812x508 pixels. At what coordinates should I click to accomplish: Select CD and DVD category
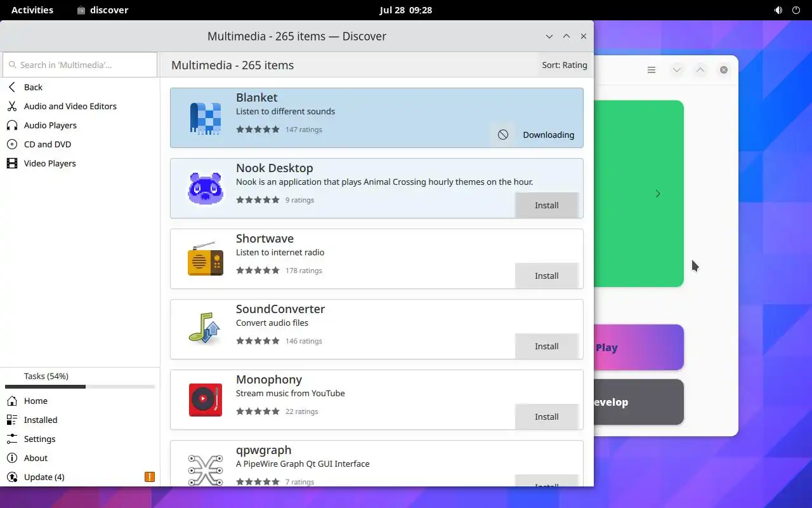[80, 144]
